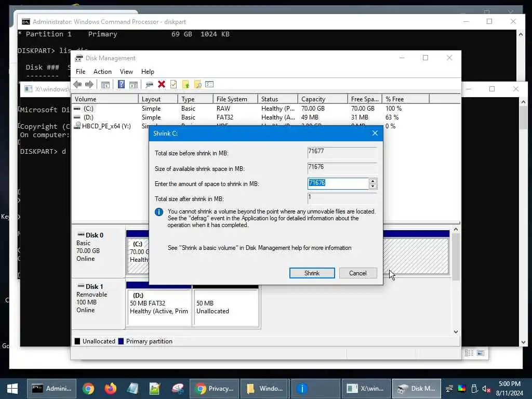
Task: Click the Forward arrow in Disk Management toolbar
Action: pyautogui.click(x=89, y=85)
